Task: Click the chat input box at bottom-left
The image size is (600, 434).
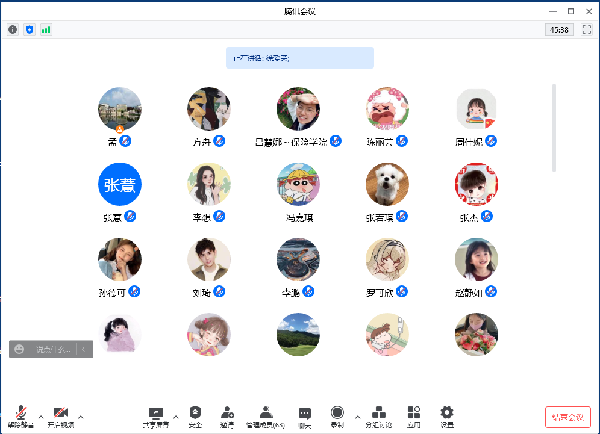Action: click(x=50, y=349)
